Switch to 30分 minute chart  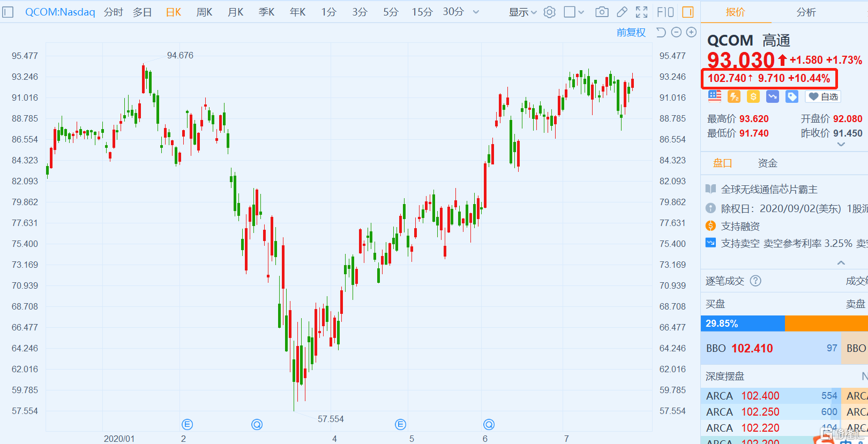tap(453, 12)
